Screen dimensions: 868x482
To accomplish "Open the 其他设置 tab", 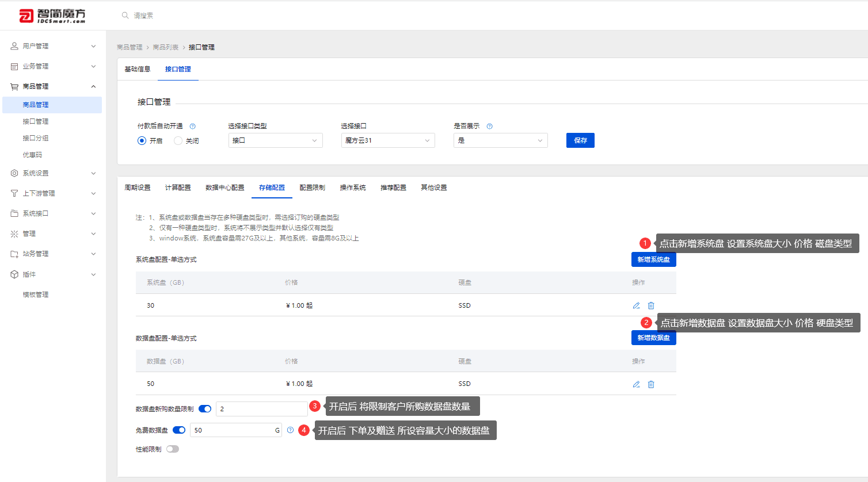I will pos(434,188).
